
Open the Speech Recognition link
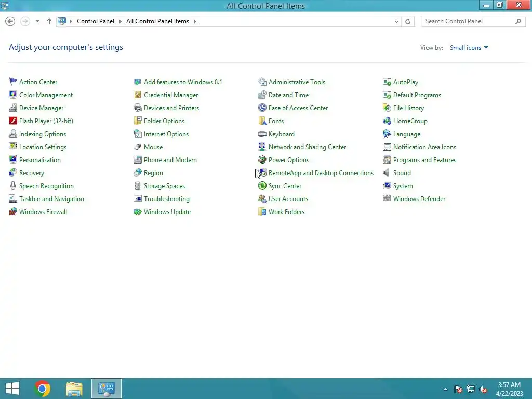pyautogui.click(x=46, y=186)
